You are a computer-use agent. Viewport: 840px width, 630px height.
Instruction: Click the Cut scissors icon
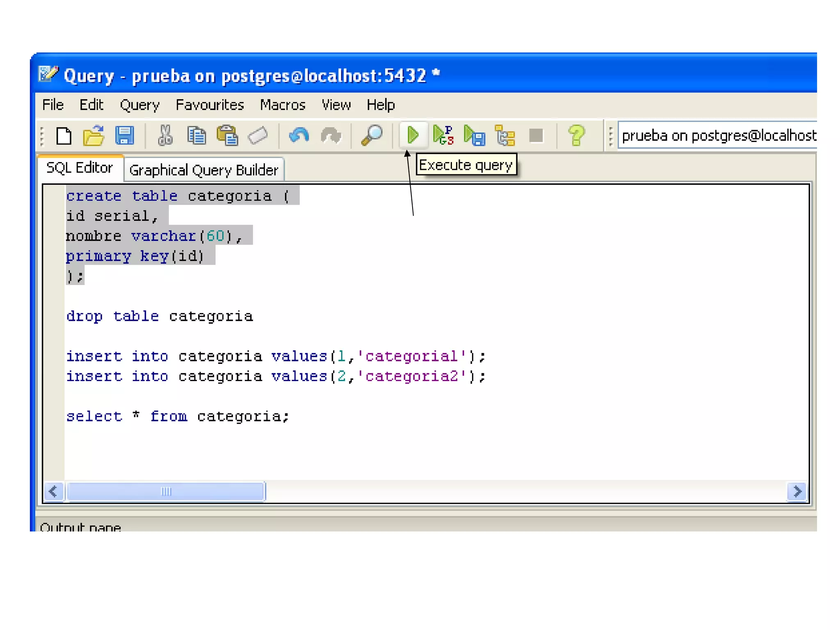pos(165,136)
